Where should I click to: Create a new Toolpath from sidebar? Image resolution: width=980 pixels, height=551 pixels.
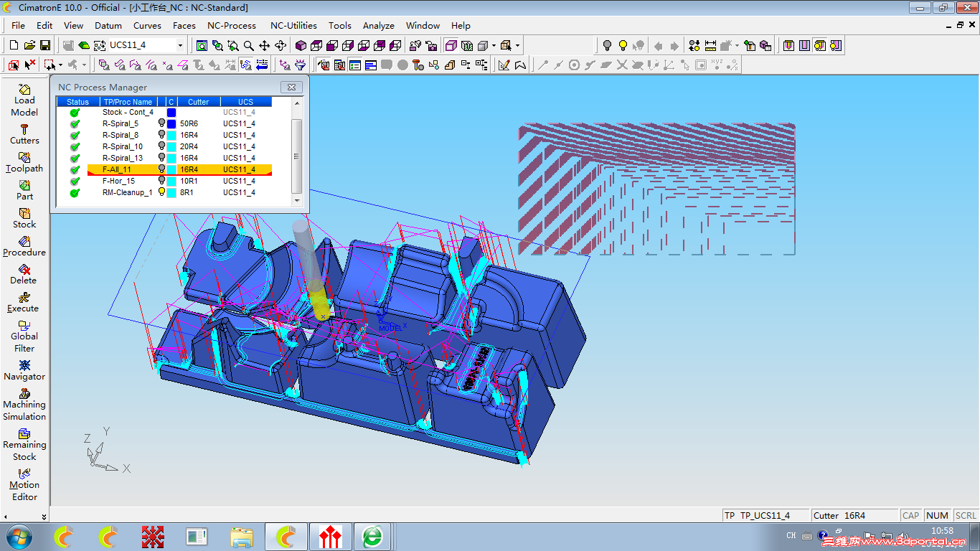coord(24,162)
